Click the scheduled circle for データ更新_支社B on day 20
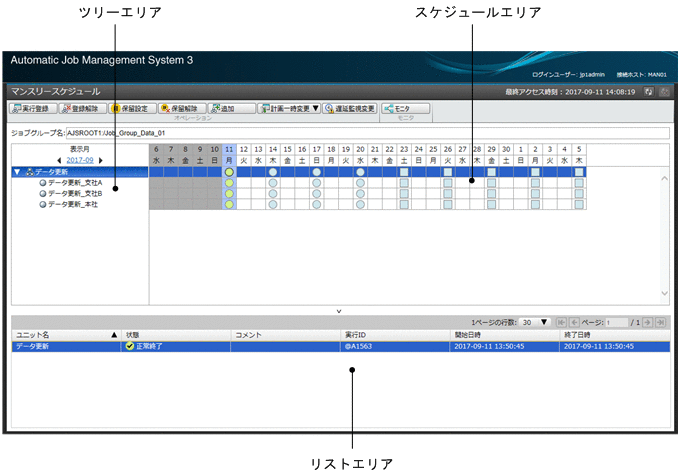681x476 pixels. point(360,194)
